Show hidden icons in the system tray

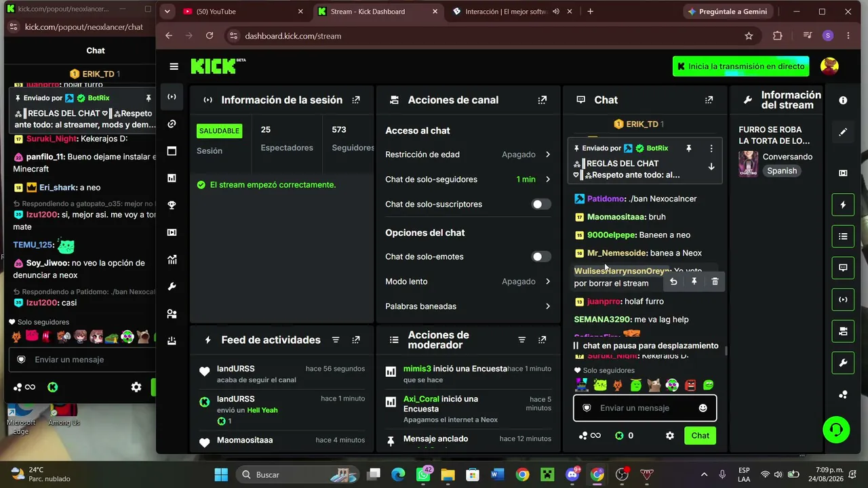tap(704, 474)
